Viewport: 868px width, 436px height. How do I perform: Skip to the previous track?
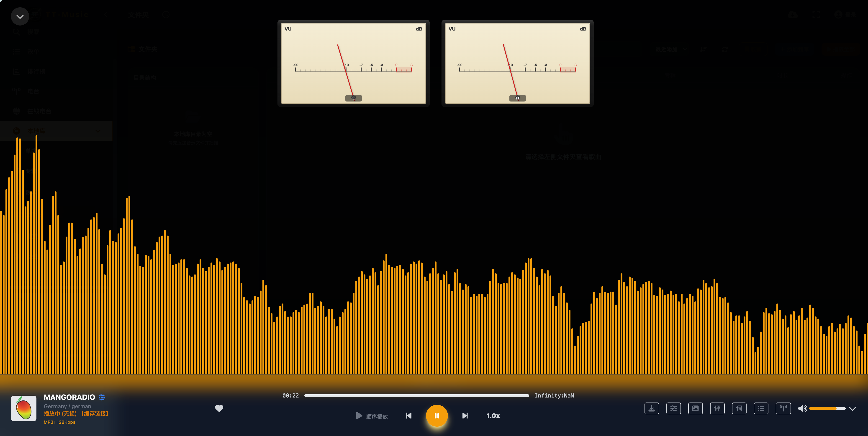[x=409, y=416]
